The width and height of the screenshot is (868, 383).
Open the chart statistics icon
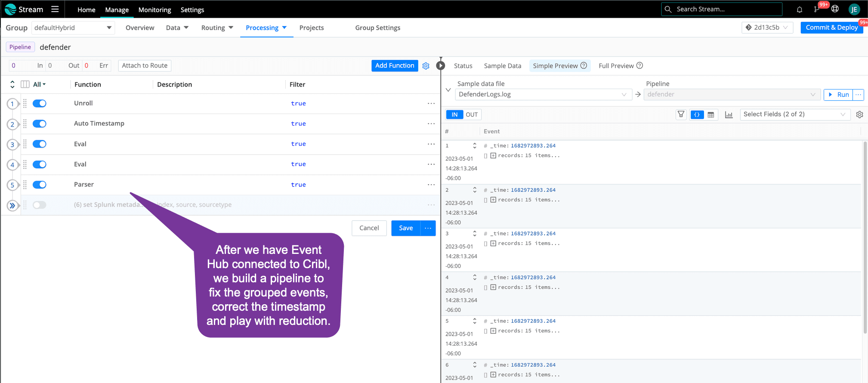(729, 114)
